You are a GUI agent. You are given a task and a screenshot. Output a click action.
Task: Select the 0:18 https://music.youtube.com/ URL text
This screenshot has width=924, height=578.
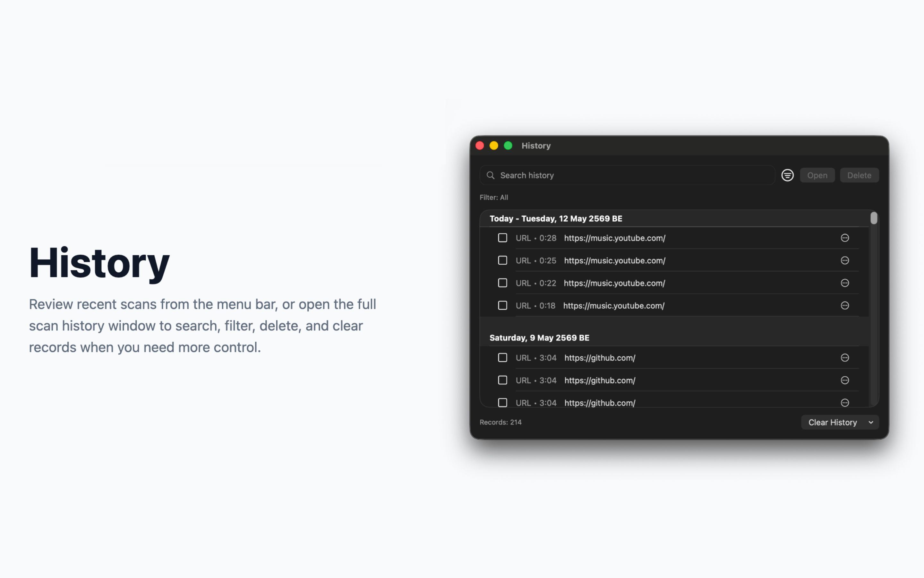613,305
